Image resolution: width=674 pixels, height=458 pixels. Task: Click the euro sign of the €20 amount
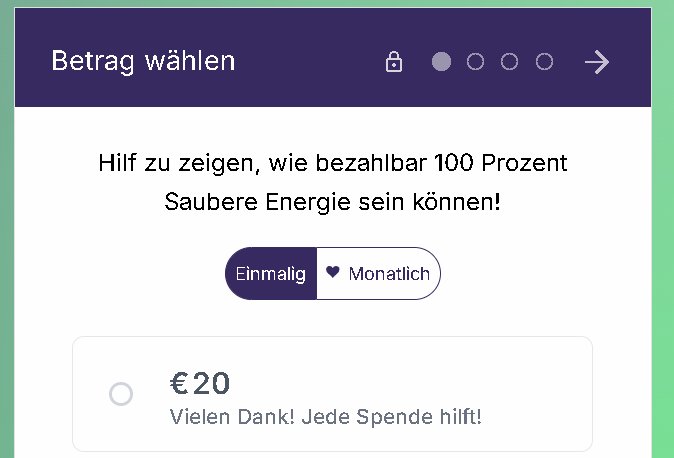pyautogui.click(x=179, y=383)
